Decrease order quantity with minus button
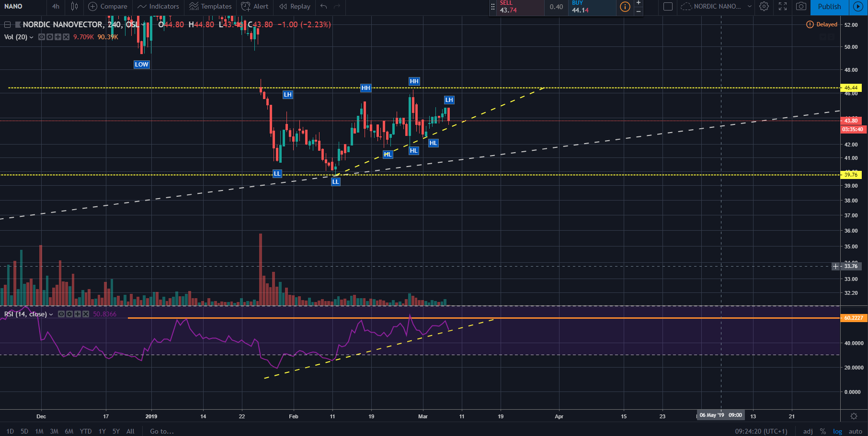868x436 pixels. tap(639, 11)
